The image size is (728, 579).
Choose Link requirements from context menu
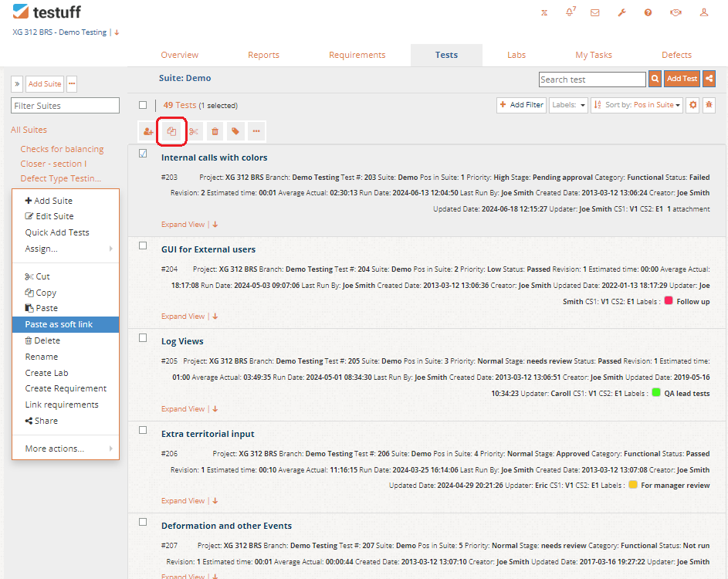point(66,405)
